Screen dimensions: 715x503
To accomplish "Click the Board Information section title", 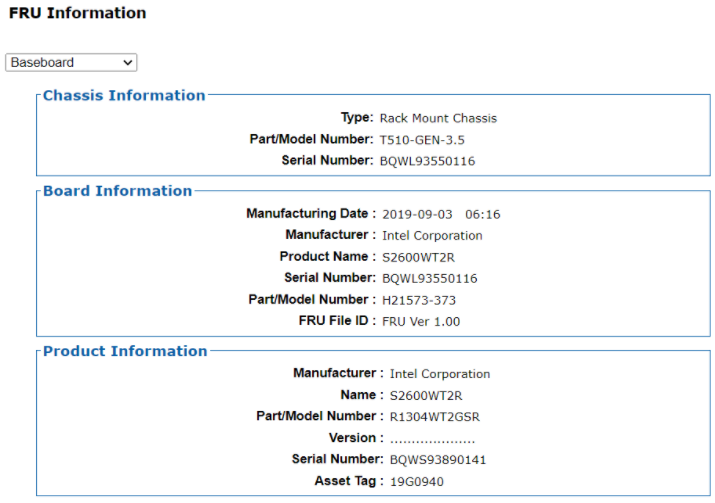I will [x=117, y=191].
